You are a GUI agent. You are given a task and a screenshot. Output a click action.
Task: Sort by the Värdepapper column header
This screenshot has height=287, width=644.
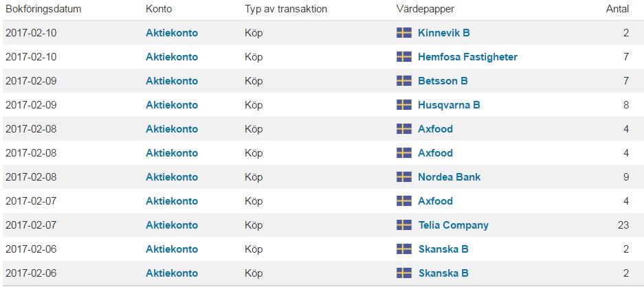425,9
